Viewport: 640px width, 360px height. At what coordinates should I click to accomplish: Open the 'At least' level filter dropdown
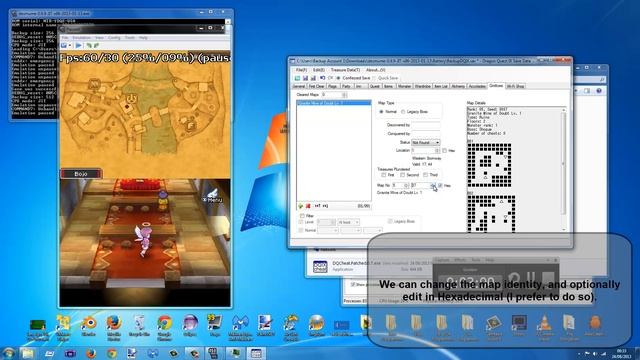click(348, 222)
